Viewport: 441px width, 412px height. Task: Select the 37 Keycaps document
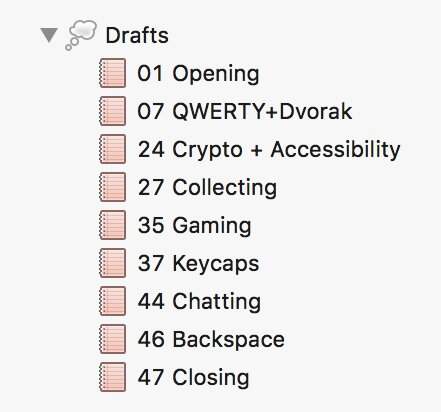tap(198, 264)
